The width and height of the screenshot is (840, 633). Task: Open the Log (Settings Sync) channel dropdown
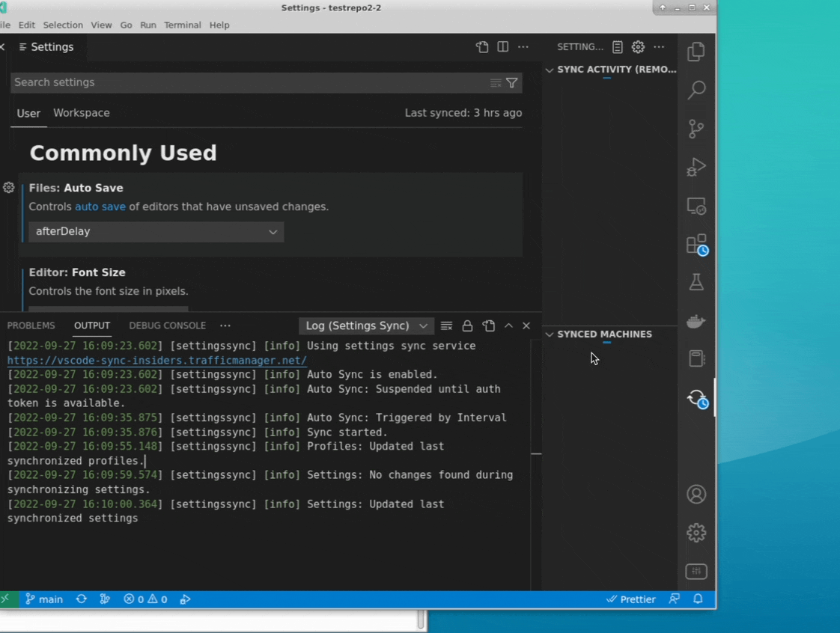tap(365, 325)
